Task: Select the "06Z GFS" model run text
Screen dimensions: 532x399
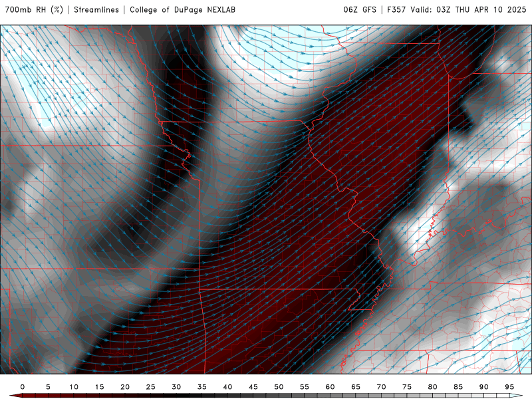Action: [360, 10]
